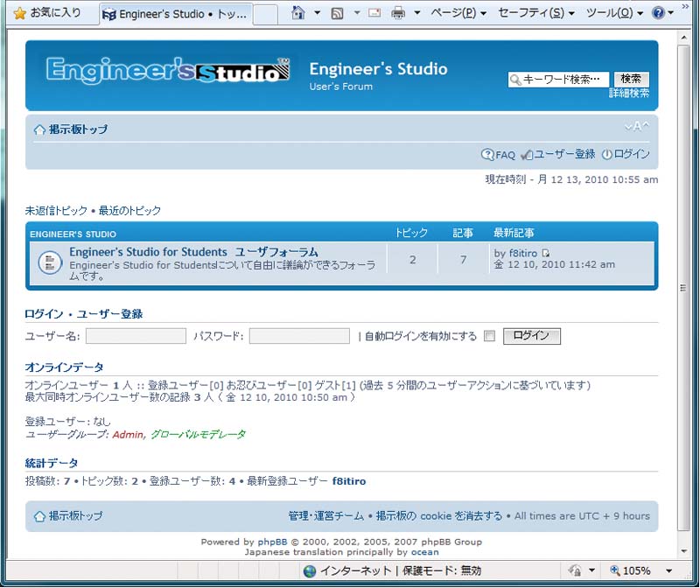The width and height of the screenshot is (700, 588).
Task: Open the グローバルモデレータ group link
Action: [x=199, y=434]
